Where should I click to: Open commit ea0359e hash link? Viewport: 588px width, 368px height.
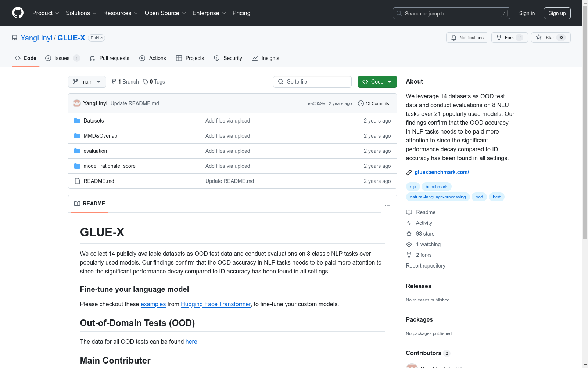coord(316,103)
